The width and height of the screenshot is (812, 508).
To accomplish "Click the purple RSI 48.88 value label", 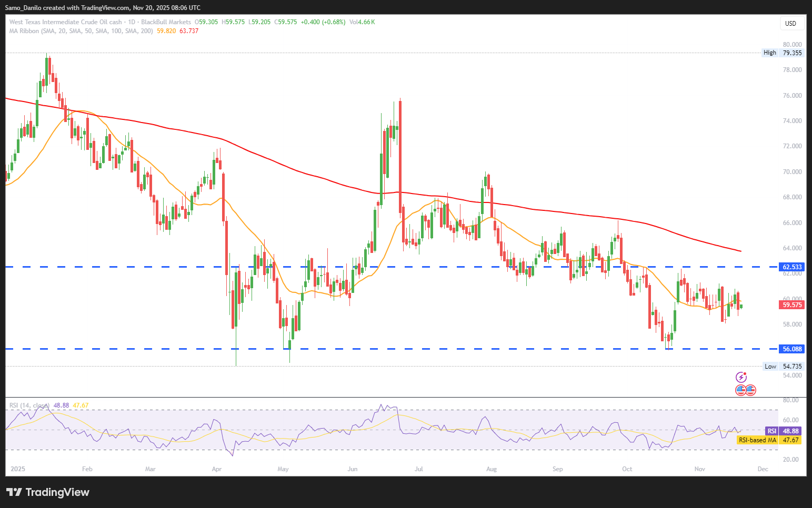I will point(784,431).
